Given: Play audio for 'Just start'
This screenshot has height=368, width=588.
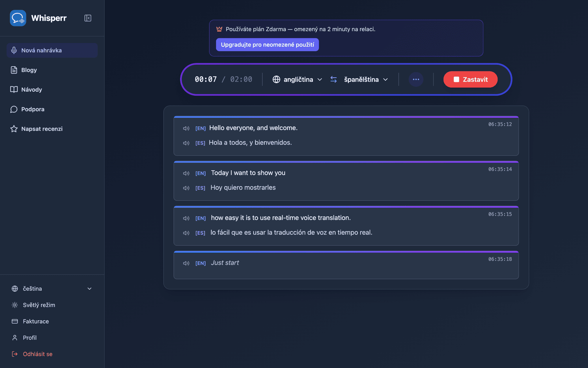Looking at the screenshot, I should click(x=186, y=263).
